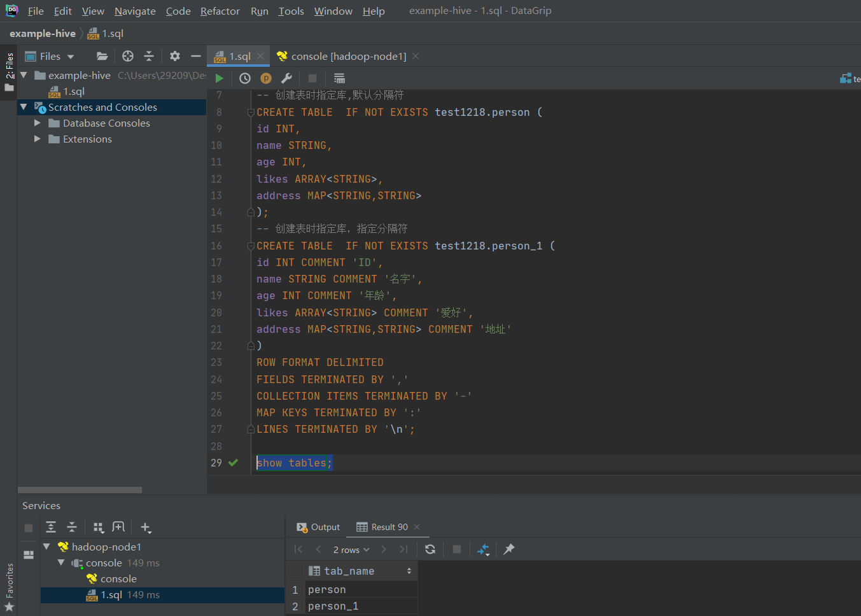Open in new tab Services icon
Viewport: 861px width, 616px height.
click(x=118, y=527)
